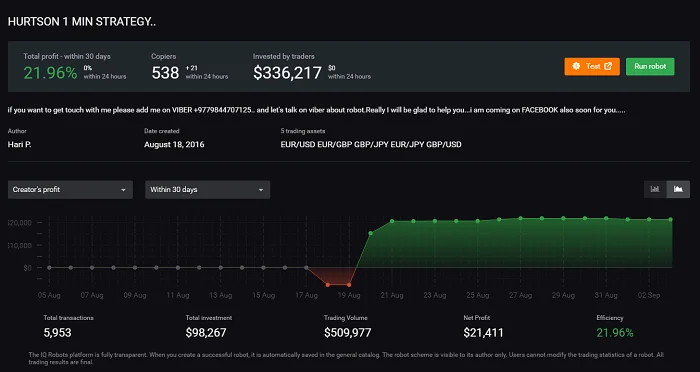
Task: Click the green 21.96% efficiency value
Action: [615, 333]
